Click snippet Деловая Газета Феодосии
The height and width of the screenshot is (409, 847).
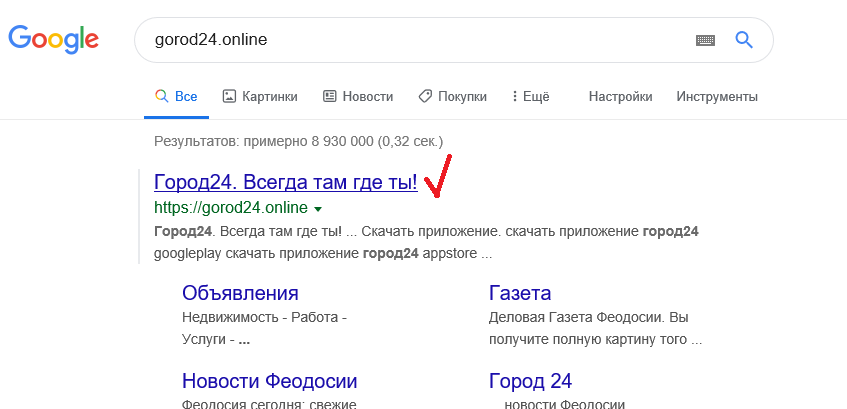click(x=575, y=317)
